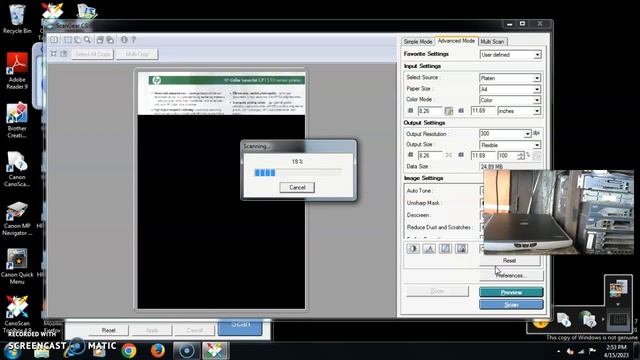
Task: Open Google Chrome from the taskbar
Action: pyautogui.click(x=129, y=351)
